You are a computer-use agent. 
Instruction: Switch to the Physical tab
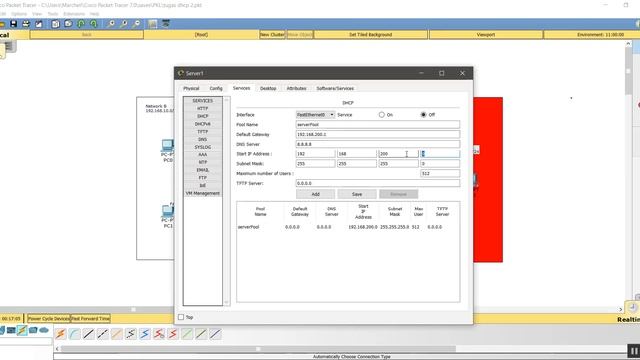[191, 88]
